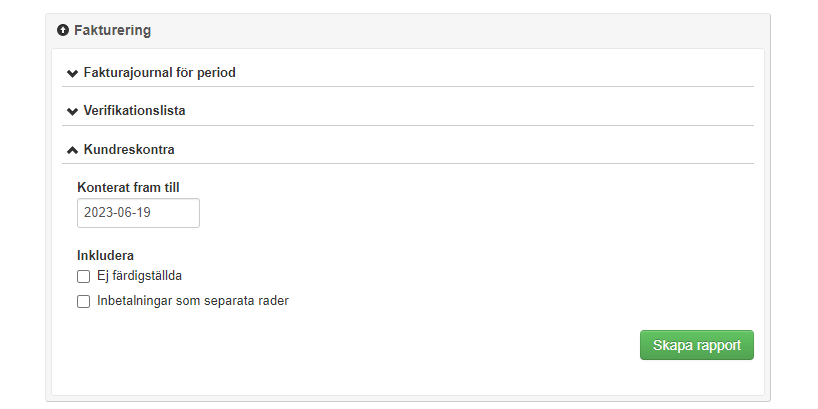Screen dimensions: 818x409
Task: Click the "Inkludera" group heading
Action: [106, 255]
